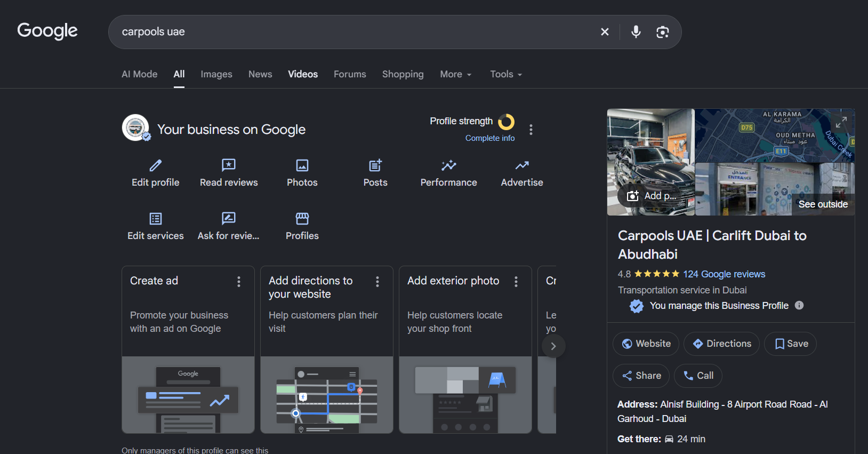The height and width of the screenshot is (454, 868).
Task: Click the Advertise trend arrow icon
Action: [x=522, y=165]
